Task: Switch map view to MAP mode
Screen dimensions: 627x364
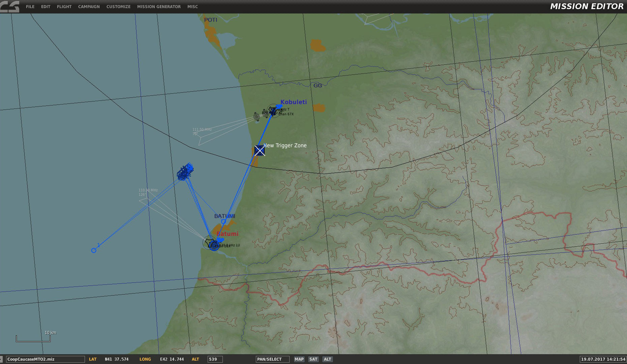Action: (299, 359)
